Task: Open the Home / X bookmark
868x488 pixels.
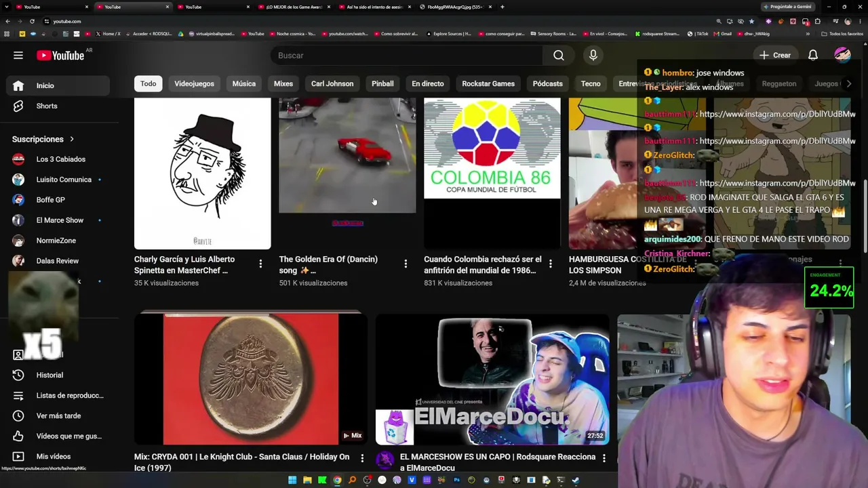Action: pyautogui.click(x=108, y=33)
